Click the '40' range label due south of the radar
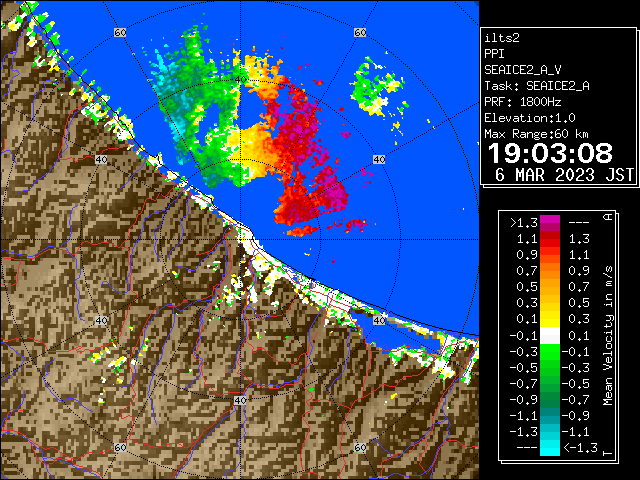 click(x=240, y=400)
